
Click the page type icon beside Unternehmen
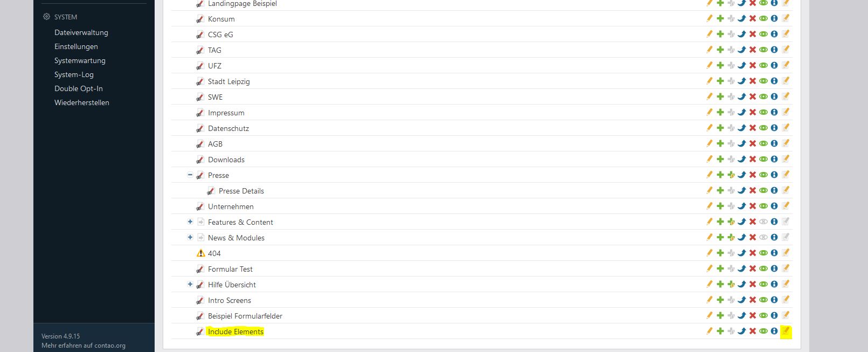200,207
